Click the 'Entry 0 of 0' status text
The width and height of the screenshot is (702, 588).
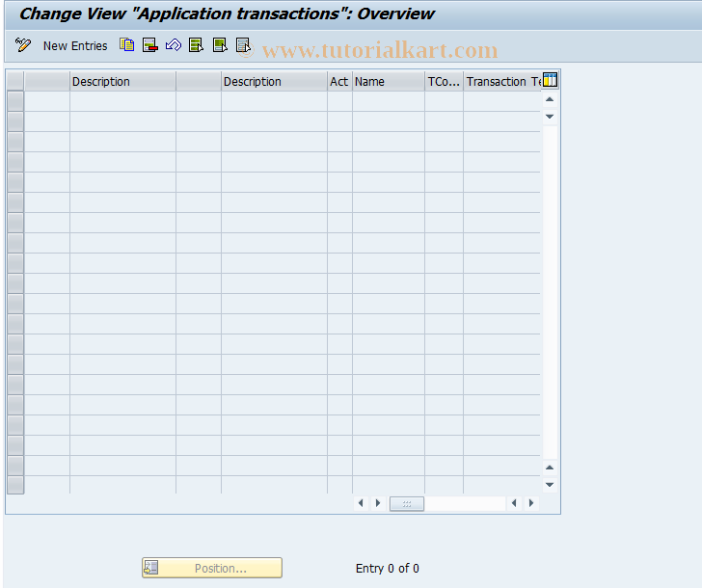pyautogui.click(x=388, y=569)
